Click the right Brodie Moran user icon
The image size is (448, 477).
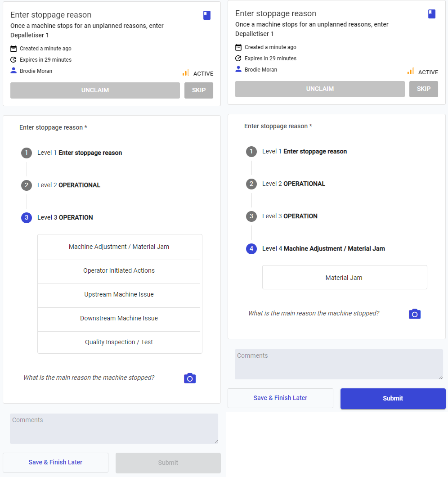(238, 69)
